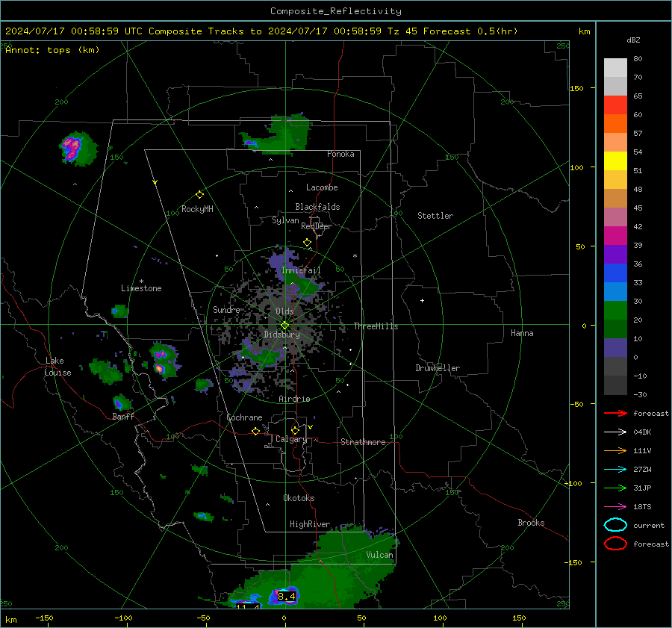Click the Calgary city label
This screenshot has width=672, height=628.
click(291, 439)
